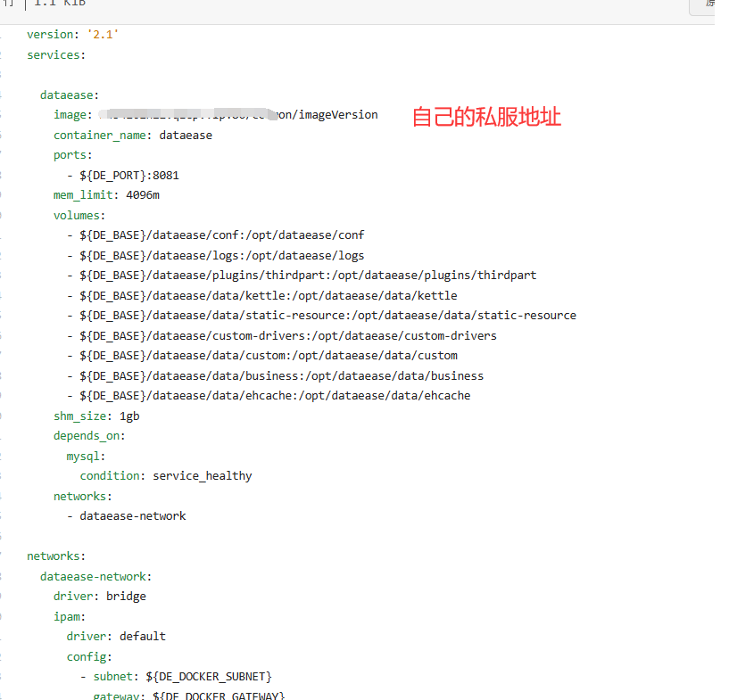Click the red private registry address annotation
The image size is (729, 700).
[x=486, y=117]
